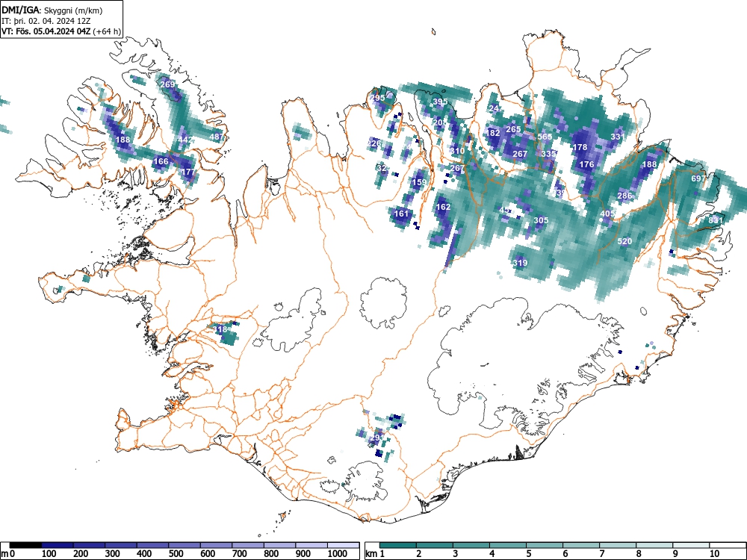This screenshot has height=560, width=747.
Task: Select the visibility value 520
Action: point(624,241)
